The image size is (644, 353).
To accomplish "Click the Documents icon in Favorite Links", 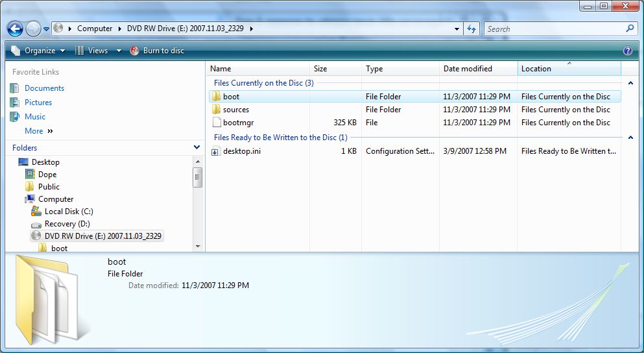I will pyautogui.click(x=15, y=88).
